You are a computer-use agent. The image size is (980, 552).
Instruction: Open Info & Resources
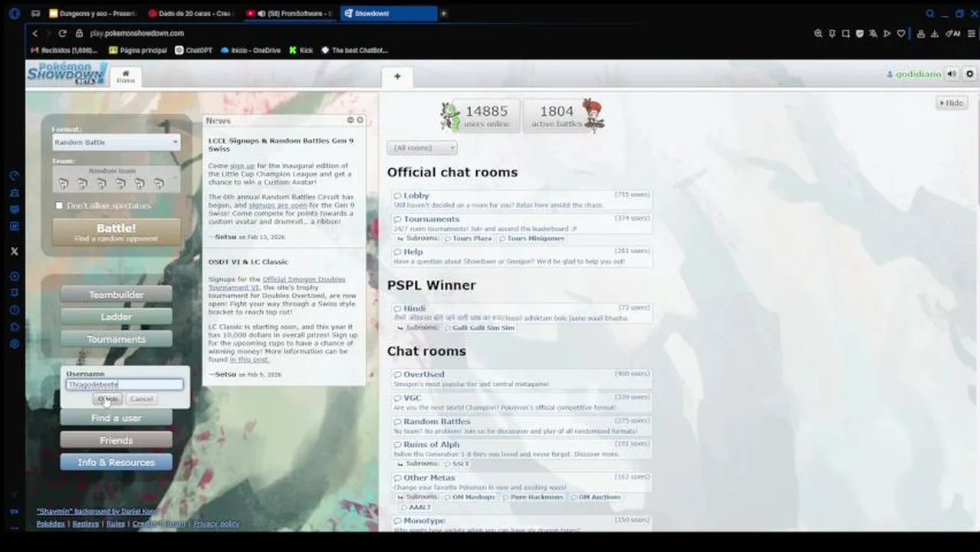pyautogui.click(x=116, y=462)
